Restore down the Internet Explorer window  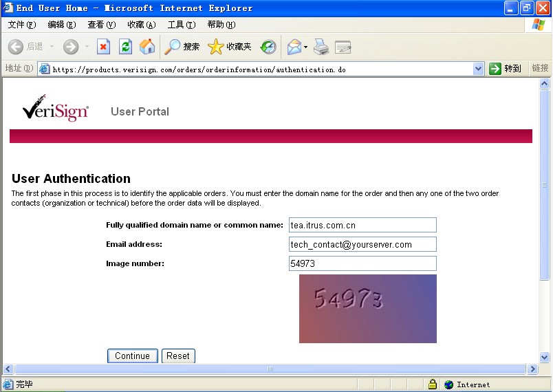tap(527, 8)
